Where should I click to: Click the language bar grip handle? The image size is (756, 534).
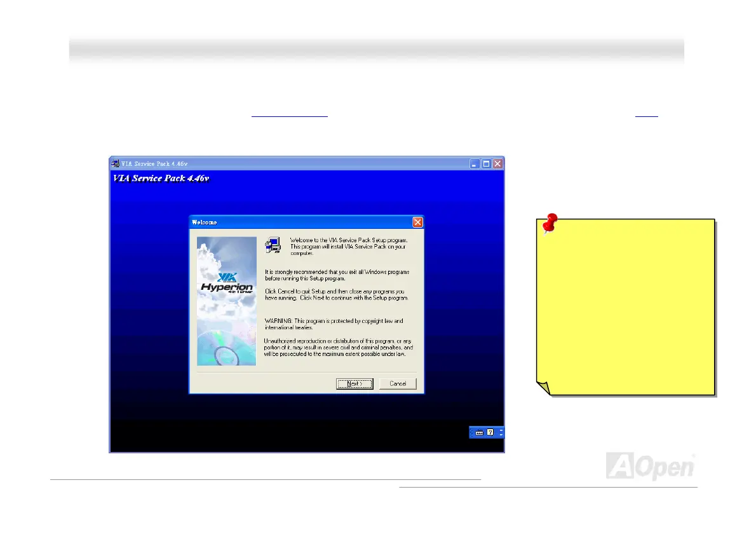click(471, 432)
